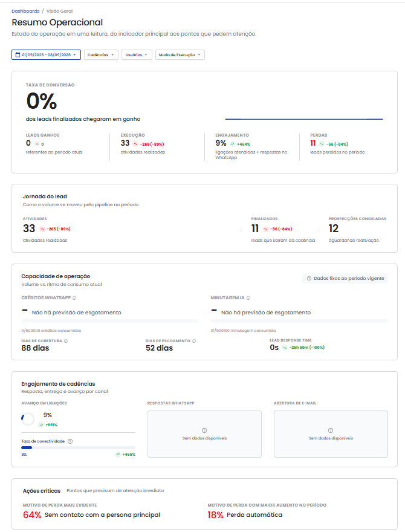
Task: Click the Engajamento upward trend icon
Action: coord(232,144)
